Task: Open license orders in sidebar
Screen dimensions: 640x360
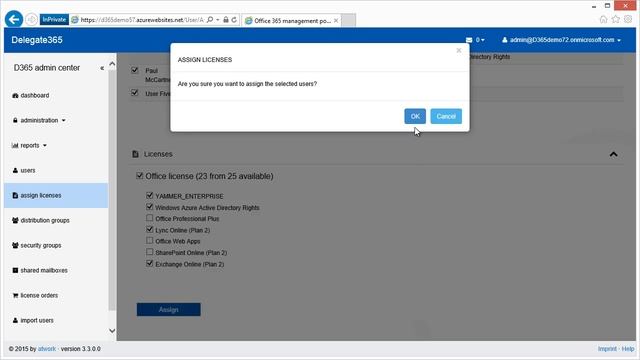Action: (39, 295)
